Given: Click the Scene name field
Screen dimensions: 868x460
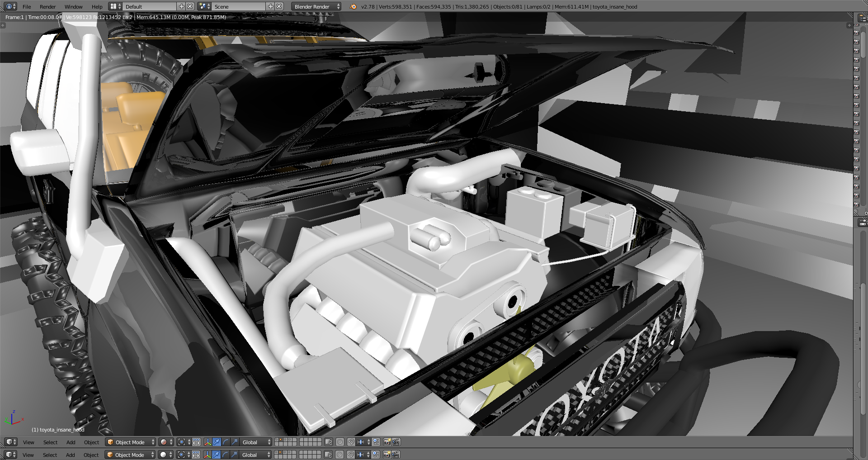Looking at the screenshot, I should tap(239, 6).
